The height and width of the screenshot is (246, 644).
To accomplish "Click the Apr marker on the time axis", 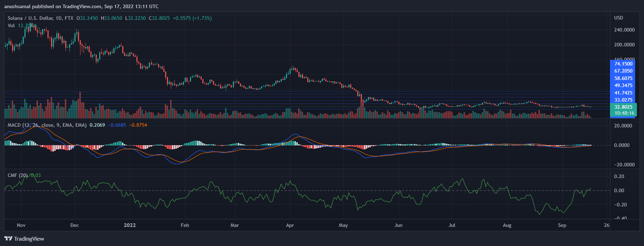I will pos(290,225).
